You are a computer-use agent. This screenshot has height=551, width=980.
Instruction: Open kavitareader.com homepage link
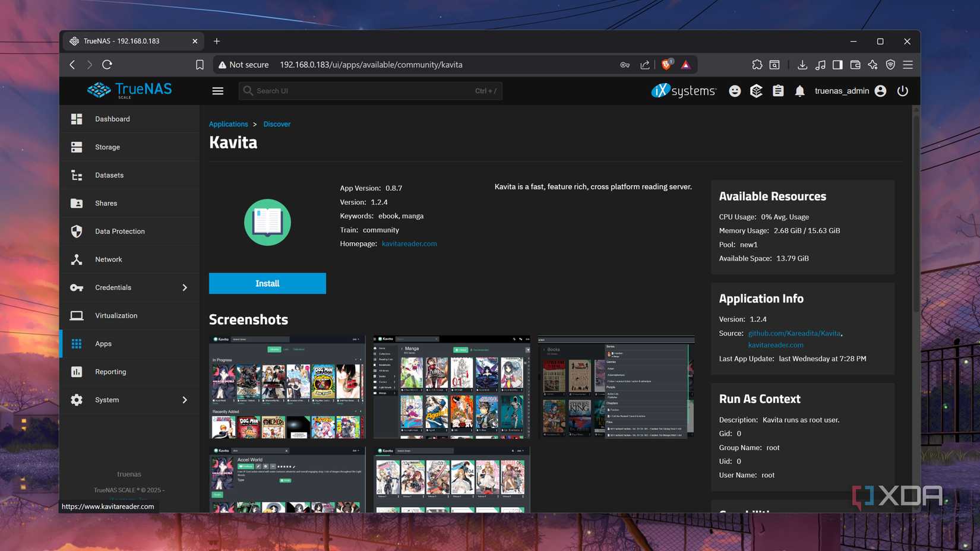coord(409,243)
